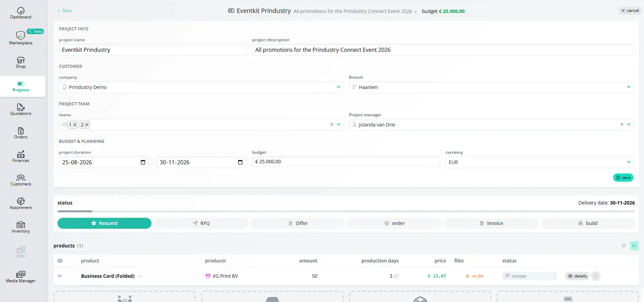Expand the Project manager dropdown

(x=629, y=124)
